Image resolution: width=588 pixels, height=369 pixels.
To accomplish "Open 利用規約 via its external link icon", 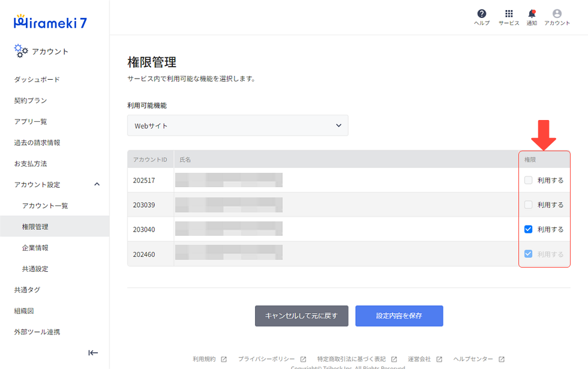I will [x=224, y=359].
